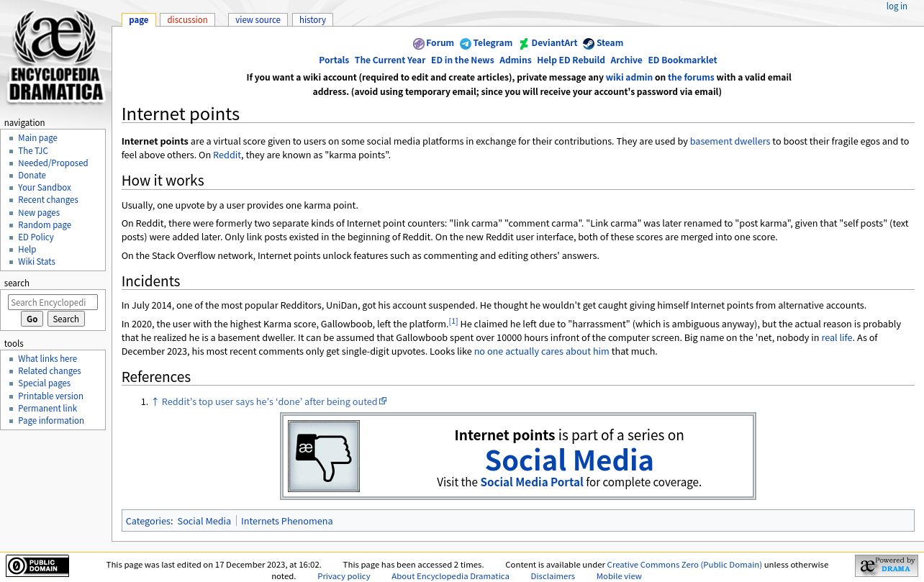Open Random page link
This screenshot has width=924, height=582.
[45, 225]
